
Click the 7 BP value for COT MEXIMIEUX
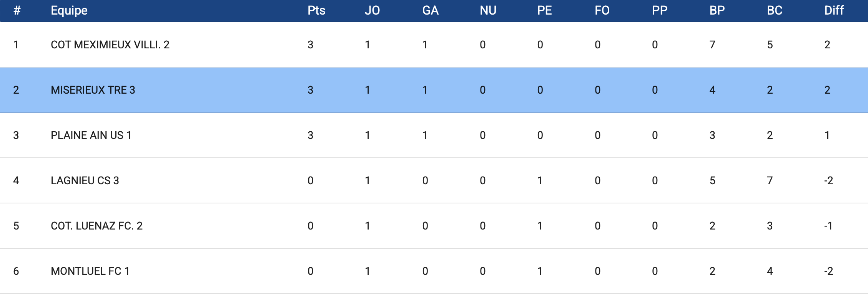(x=712, y=45)
